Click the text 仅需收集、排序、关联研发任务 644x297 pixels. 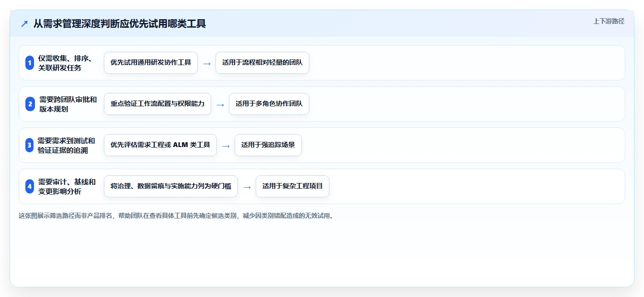(65, 63)
